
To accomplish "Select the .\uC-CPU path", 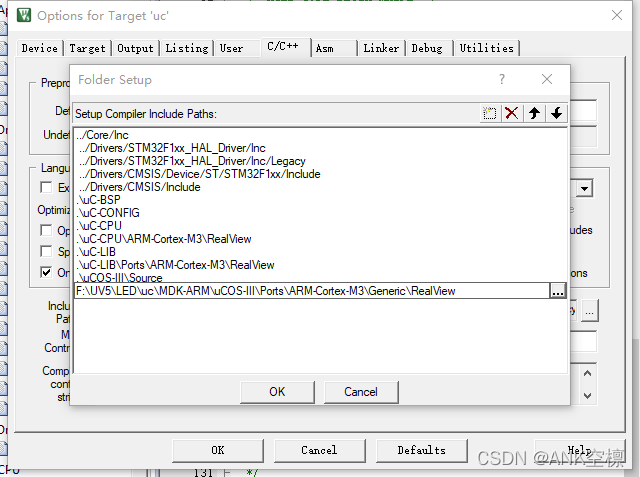I will (x=320, y=226).
